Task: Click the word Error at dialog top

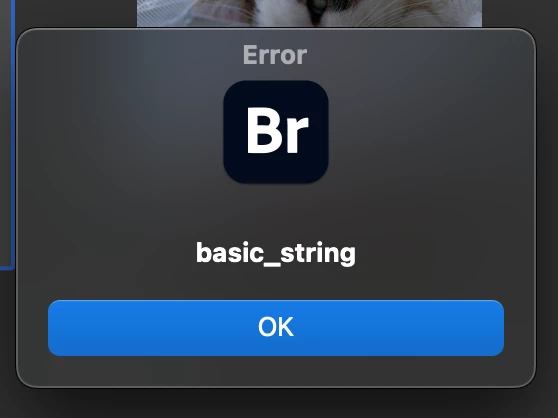Action: 275,55
